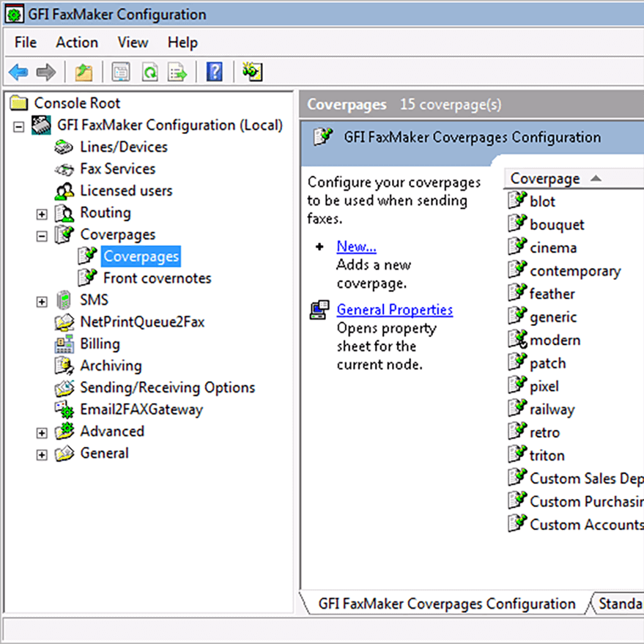The image size is (644, 644).
Task: Sort by the Coverpage column header
Action: [x=545, y=179]
